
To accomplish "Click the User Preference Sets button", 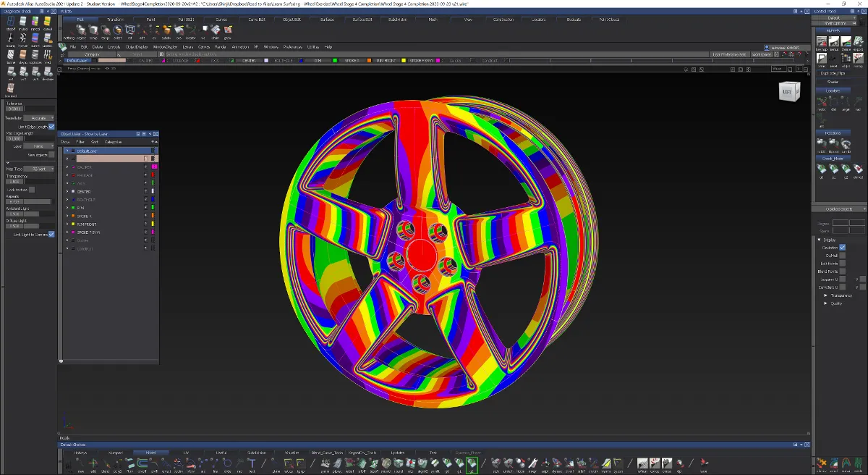I will click(729, 54).
